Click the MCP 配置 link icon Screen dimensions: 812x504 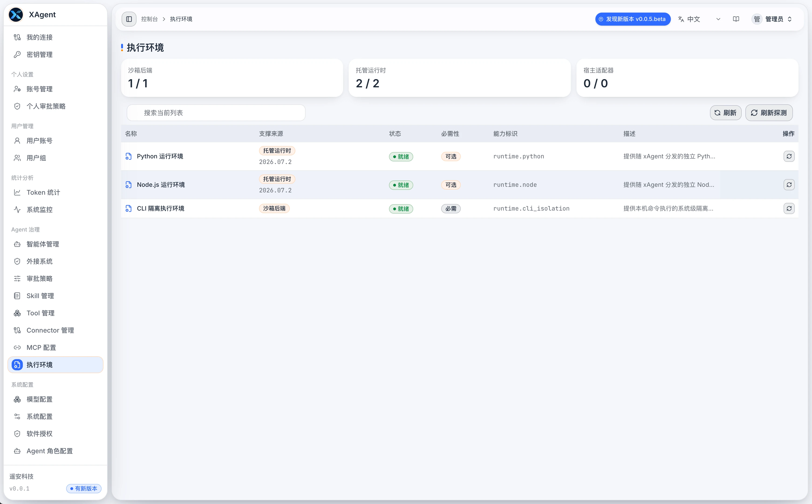17,347
